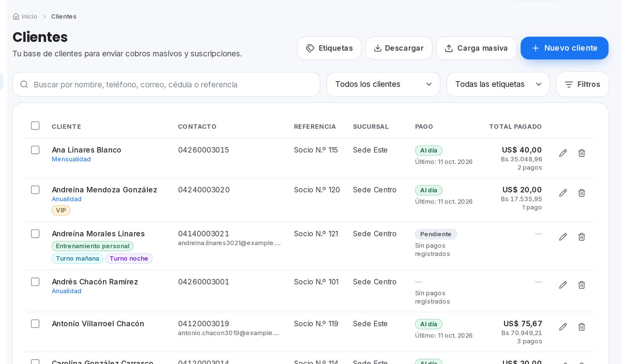621x364 pixels.
Task: Edit Andreína Morales Linares pencil icon
Action: tap(563, 237)
